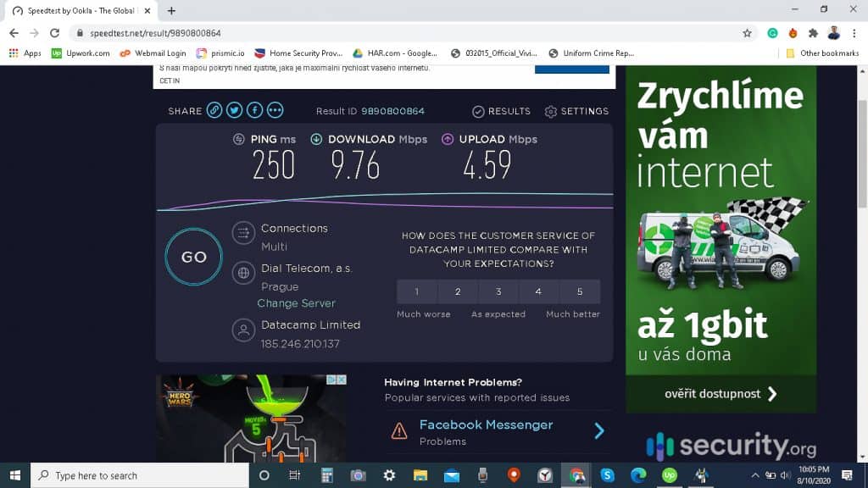Expand the share options with the ellipsis button
The height and width of the screenshot is (488, 868).
275,109
